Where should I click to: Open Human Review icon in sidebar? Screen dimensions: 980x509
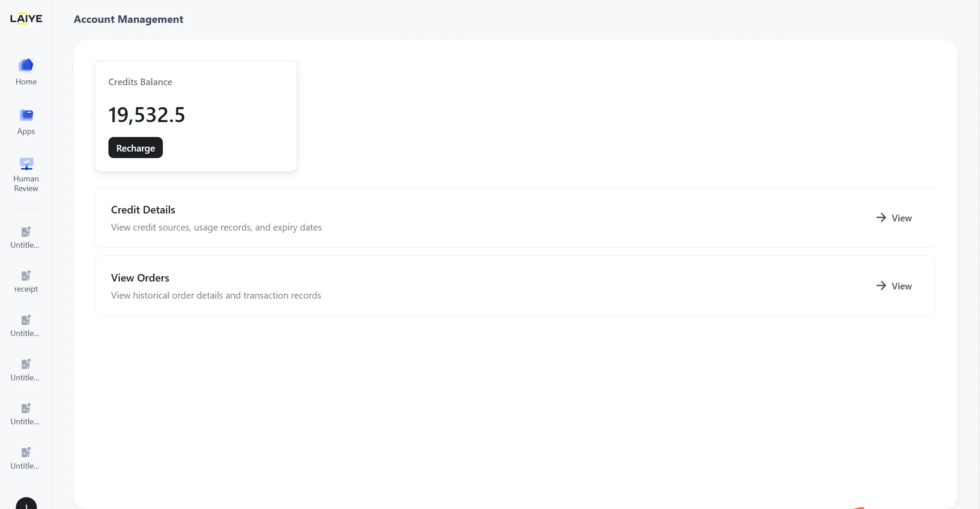[26, 164]
